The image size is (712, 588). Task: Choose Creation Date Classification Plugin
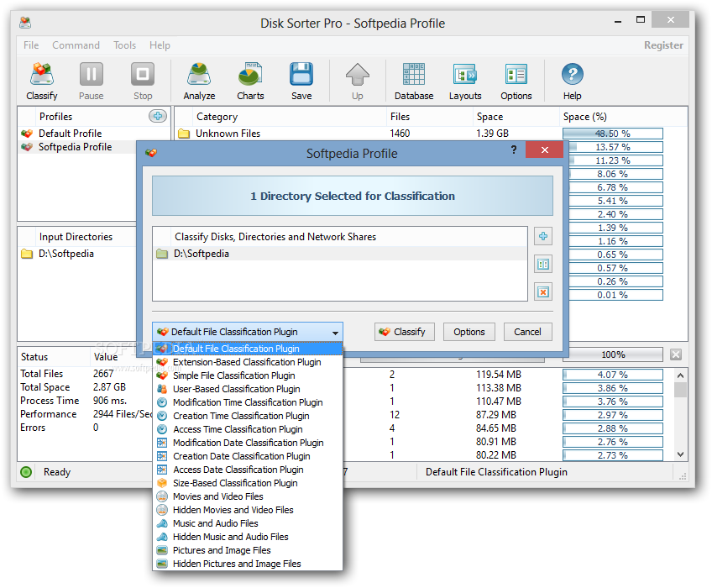(248, 456)
